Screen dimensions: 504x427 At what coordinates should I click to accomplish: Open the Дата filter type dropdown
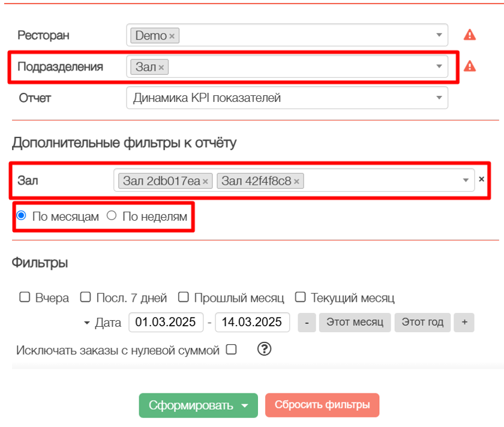click(88, 323)
